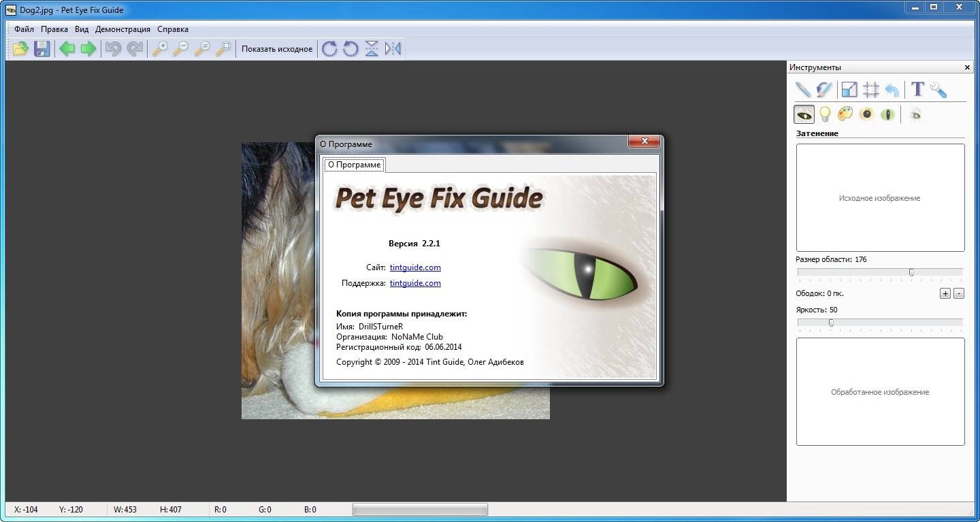Image resolution: width=980 pixels, height=522 pixels.
Task: Open a file with the folder icon
Action: pyautogui.click(x=20, y=48)
